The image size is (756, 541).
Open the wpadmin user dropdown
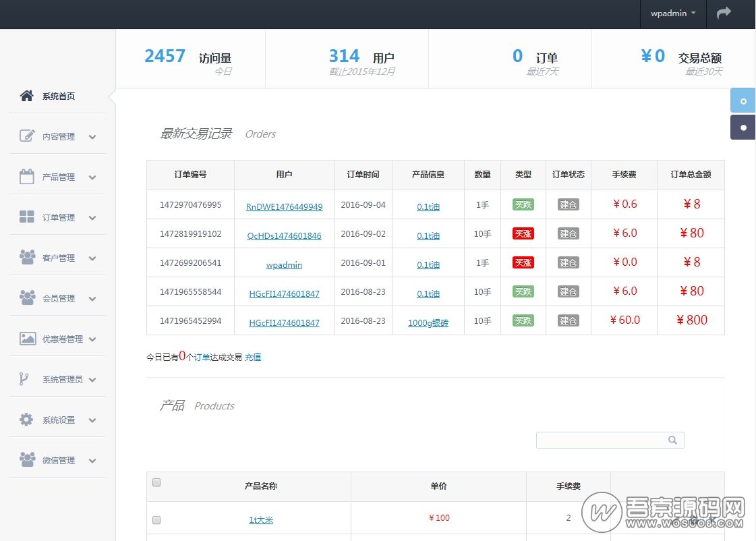tap(672, 13)
